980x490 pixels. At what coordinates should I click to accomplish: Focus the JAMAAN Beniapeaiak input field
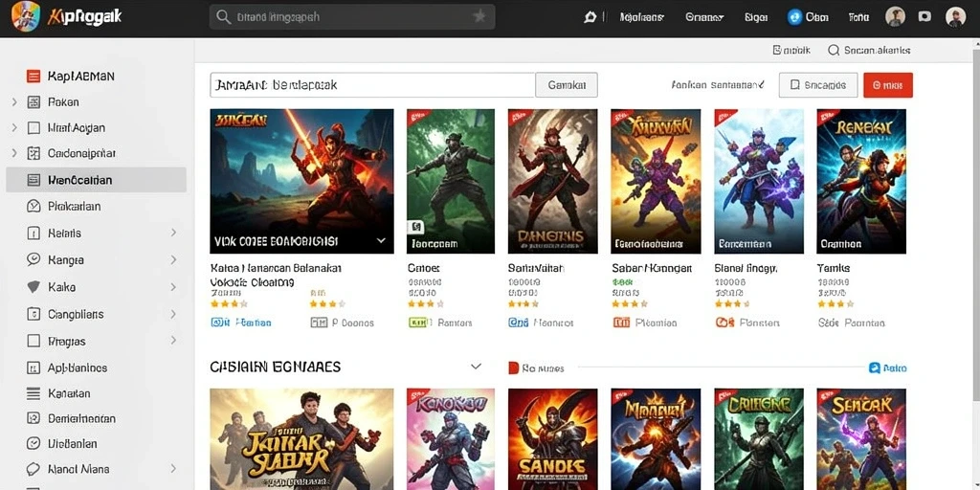pyautogui.click(x=372, y=85)
